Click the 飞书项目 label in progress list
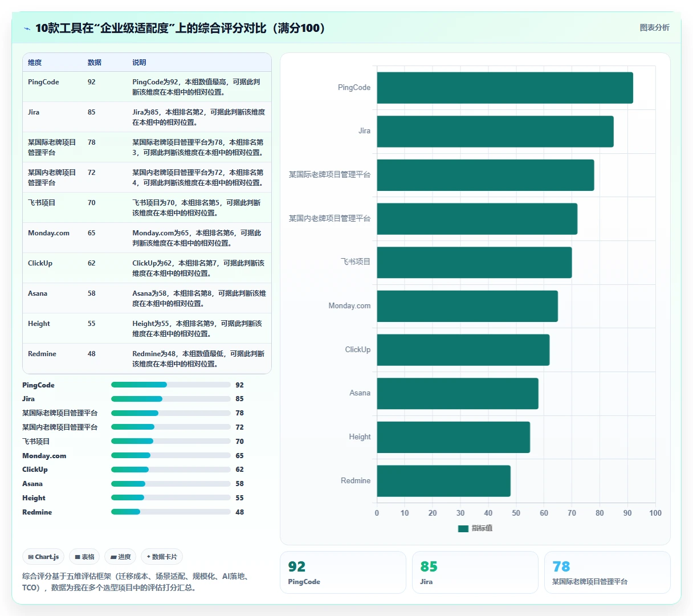The width and height of the screenshot is (693, 616). [36, 442]
